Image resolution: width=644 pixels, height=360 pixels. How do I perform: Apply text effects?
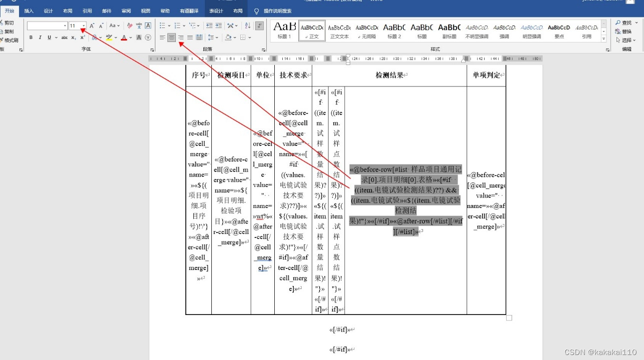tap(94, 37)
